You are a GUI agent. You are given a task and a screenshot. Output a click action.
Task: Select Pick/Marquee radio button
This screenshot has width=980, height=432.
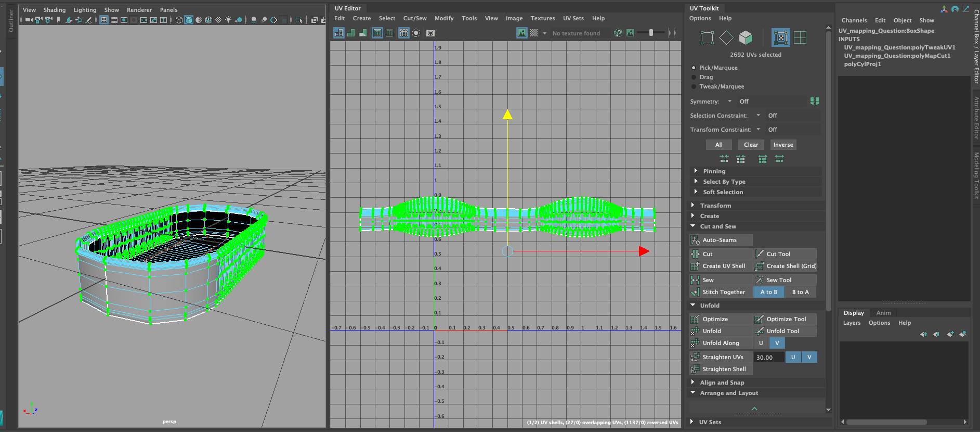[694, 68]
